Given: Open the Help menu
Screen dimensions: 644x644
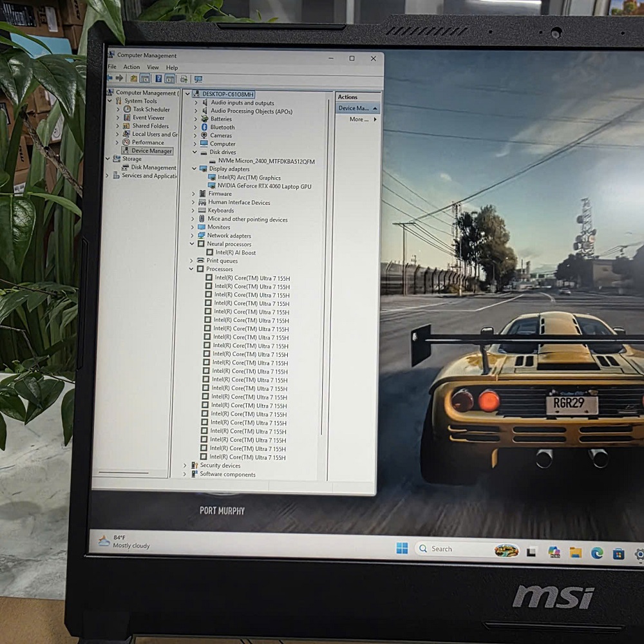Looking at the screenshot, I should [172, 68].
